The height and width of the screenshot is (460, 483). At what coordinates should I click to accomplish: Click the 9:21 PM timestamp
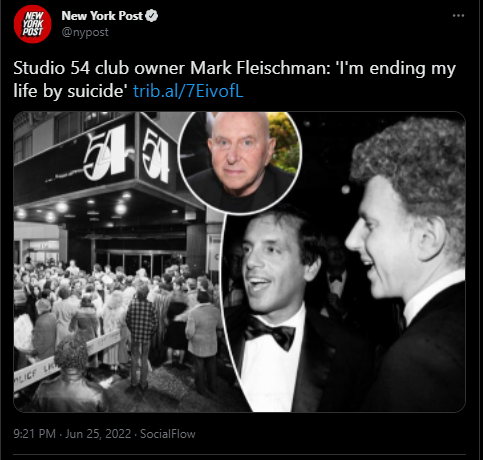click(34, 434)
